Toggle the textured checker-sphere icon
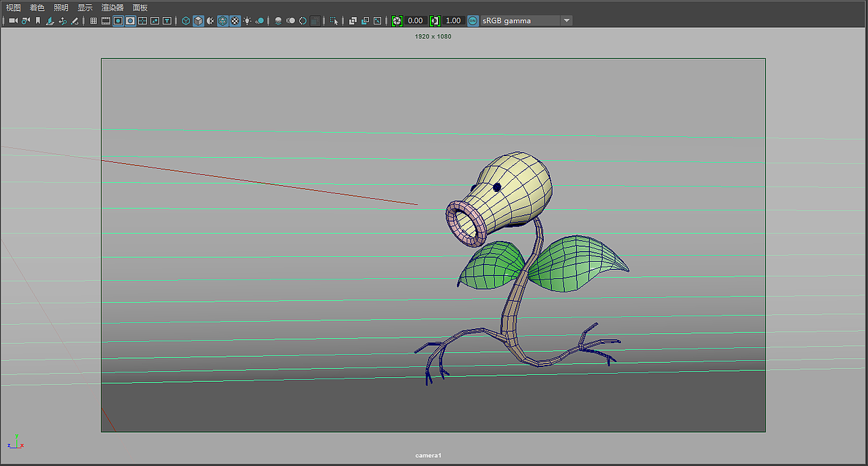This screenshot has height=466, width=868. pyautogui.click(x=235, y=20)
